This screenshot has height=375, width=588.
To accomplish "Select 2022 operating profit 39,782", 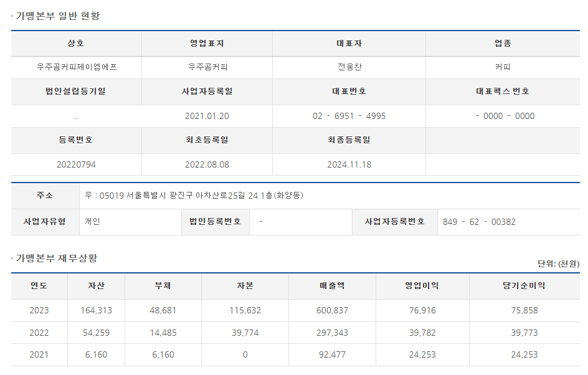I will (422, 333).
